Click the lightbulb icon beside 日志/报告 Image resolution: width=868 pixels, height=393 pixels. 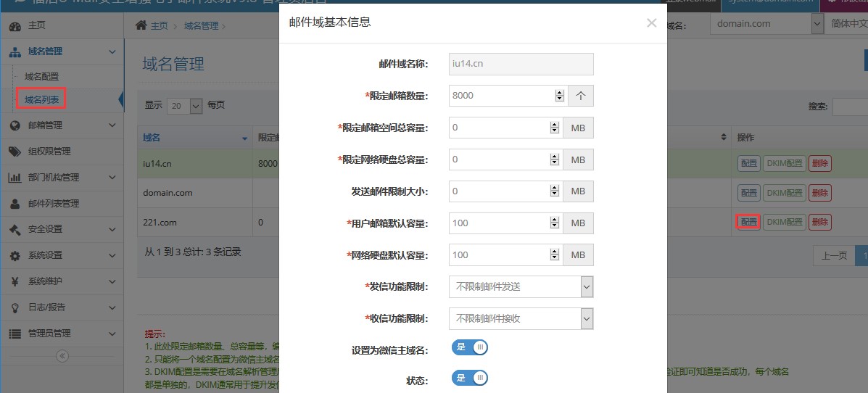coord(15,307)
